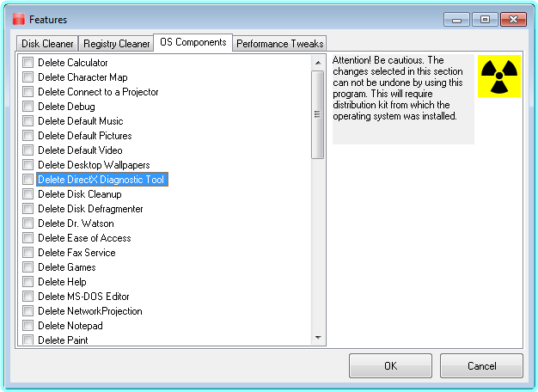Select the Delete Debug list label
Screen dimensions: 538x392
tap(66, 107)
